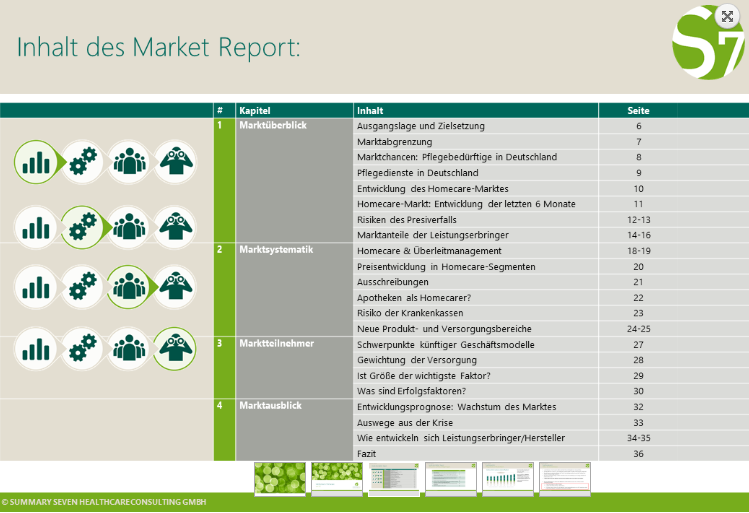This screenshot has width=749, height=513.
Task: Click page range 12-13
Action: click(638, 220)
